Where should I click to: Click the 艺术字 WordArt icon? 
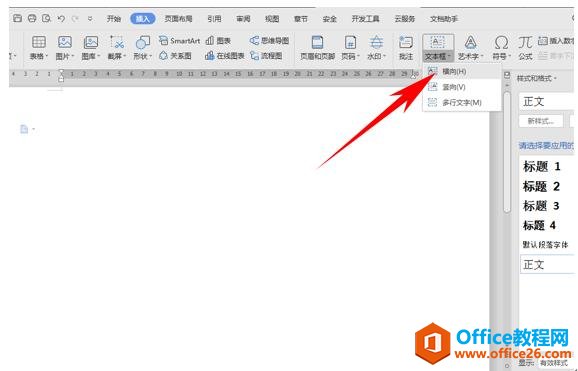(470, 42)
